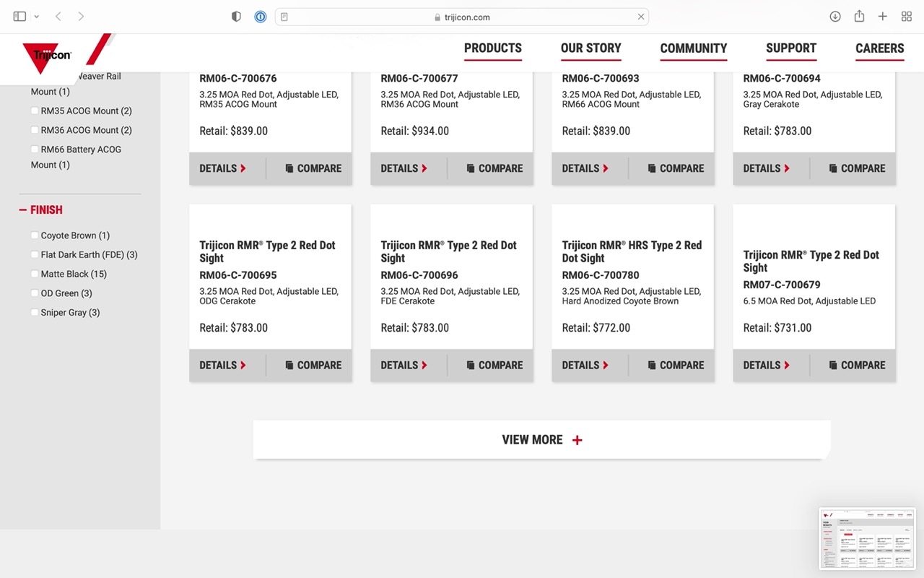Check the Sniper Gray finish filter
924x578 pixels.
pos(35,313)
